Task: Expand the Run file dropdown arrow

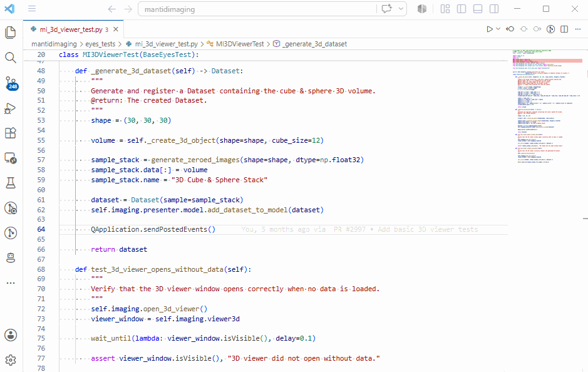Action: (498, 29)
